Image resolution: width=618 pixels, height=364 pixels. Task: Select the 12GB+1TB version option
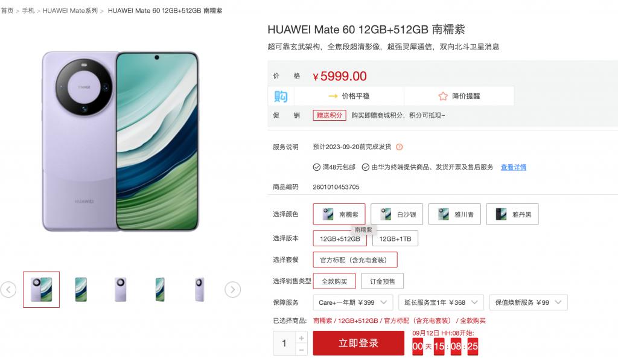[395, 238]
